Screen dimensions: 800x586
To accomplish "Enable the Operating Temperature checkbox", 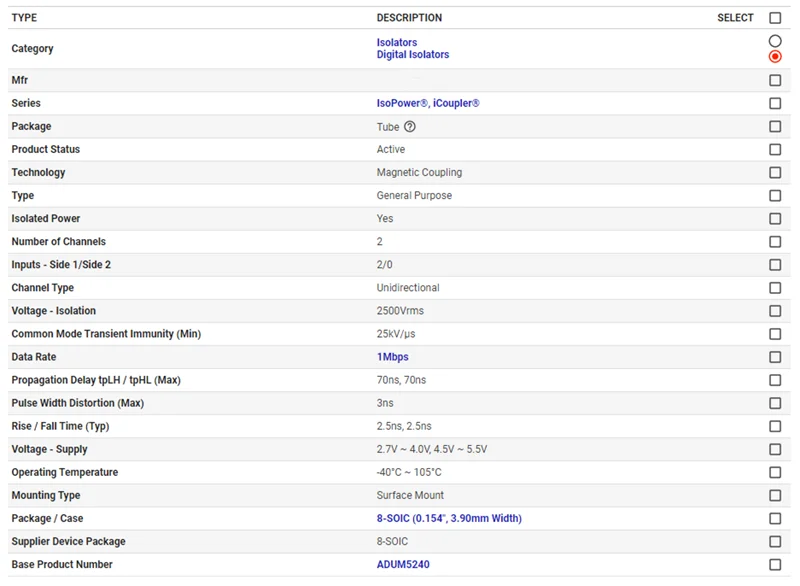I will 774,472.
